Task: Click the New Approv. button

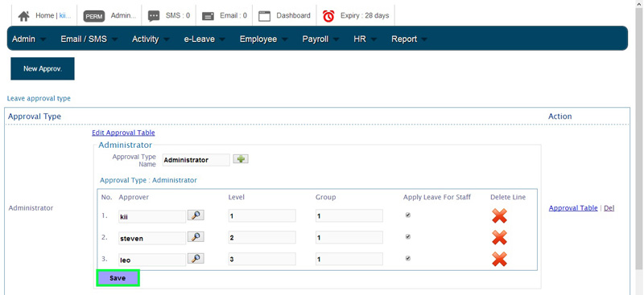Action: click(43, 68)
